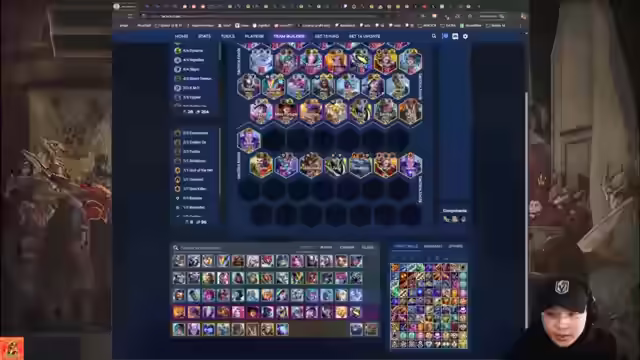The height and width of the screenshot is (360, 640).
Task: Select the Techie trait row
Action: tap(196, 151)
